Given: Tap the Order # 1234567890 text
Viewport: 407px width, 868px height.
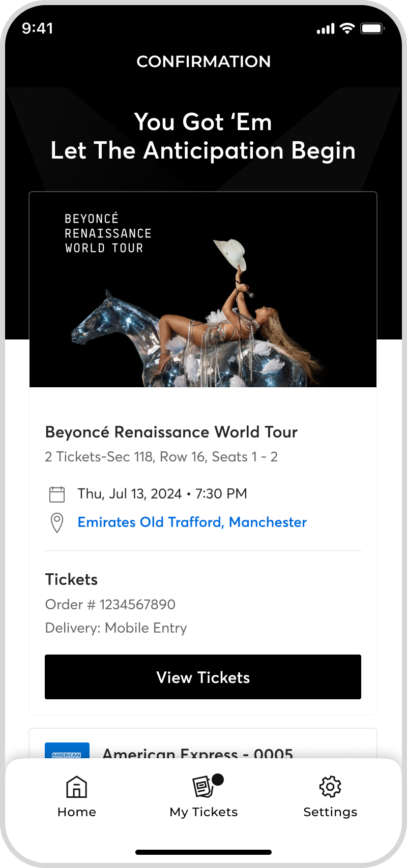Looking at the screenshot, I should tap(110, 604).
